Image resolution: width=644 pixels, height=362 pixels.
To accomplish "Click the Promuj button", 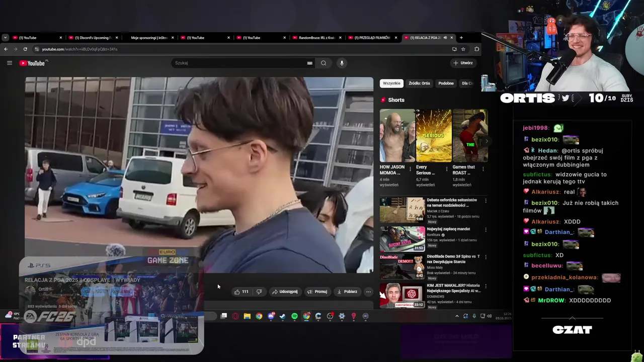I will [317, 292].
